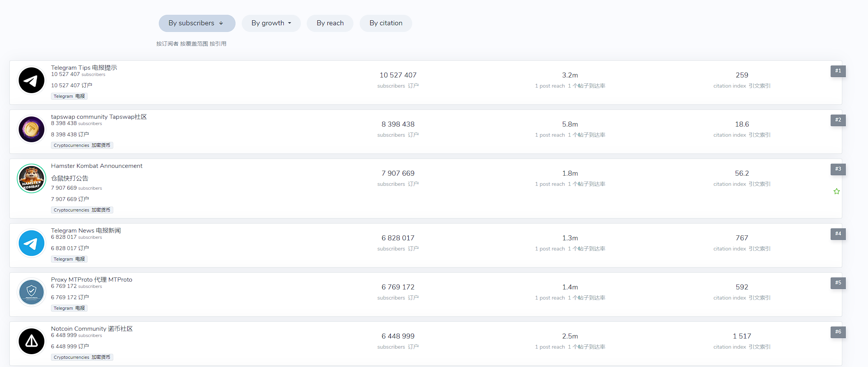The image size is (868, 367).
Task: Click the #6 rank badge on Notcoin
Action: pyautogui.click(x=838, y=332)
